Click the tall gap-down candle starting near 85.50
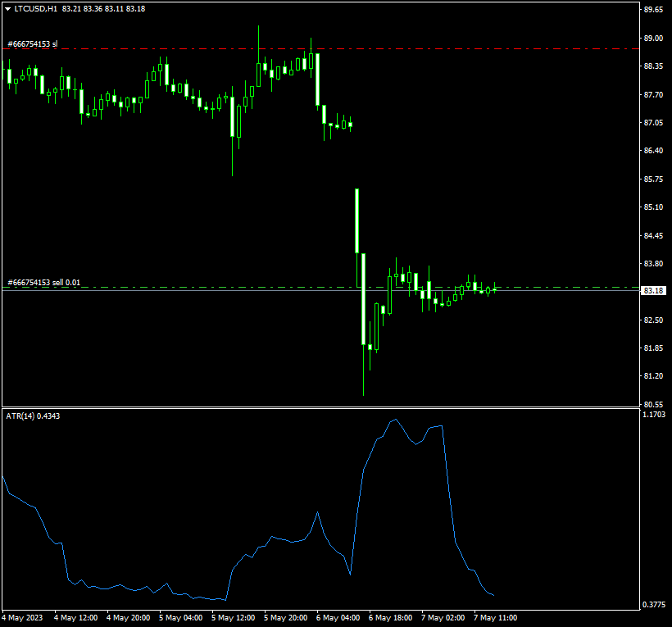 pyautogui.click(x=356, y=220)
